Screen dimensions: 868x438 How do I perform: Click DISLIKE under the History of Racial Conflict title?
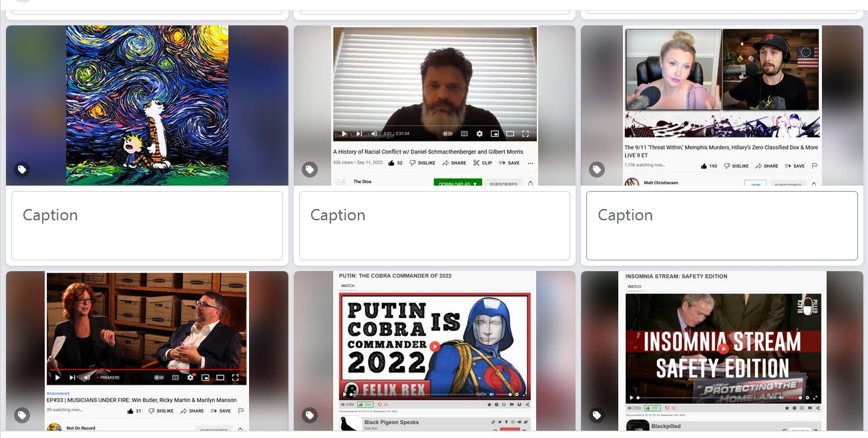(422, 163)
